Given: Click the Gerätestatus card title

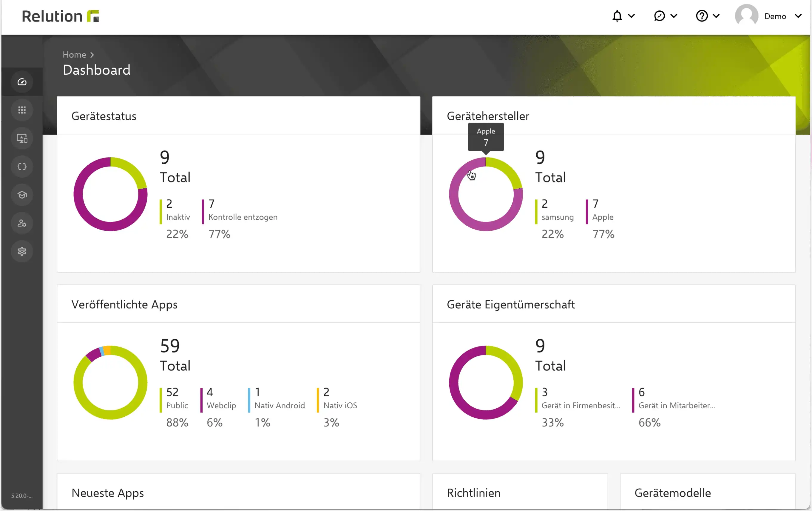Looking at the screenshot, I should click(104, 116).
